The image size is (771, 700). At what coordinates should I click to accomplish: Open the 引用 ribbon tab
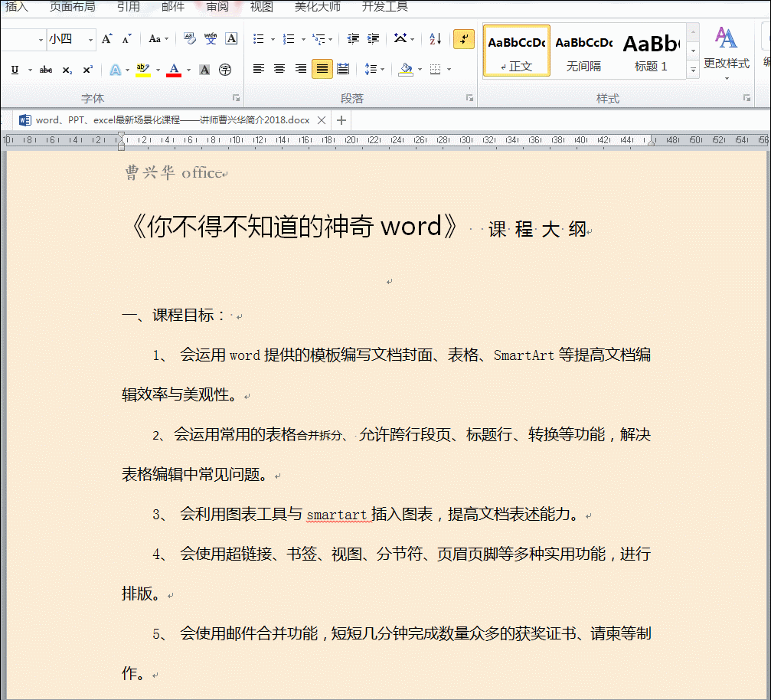coord(128,6)
